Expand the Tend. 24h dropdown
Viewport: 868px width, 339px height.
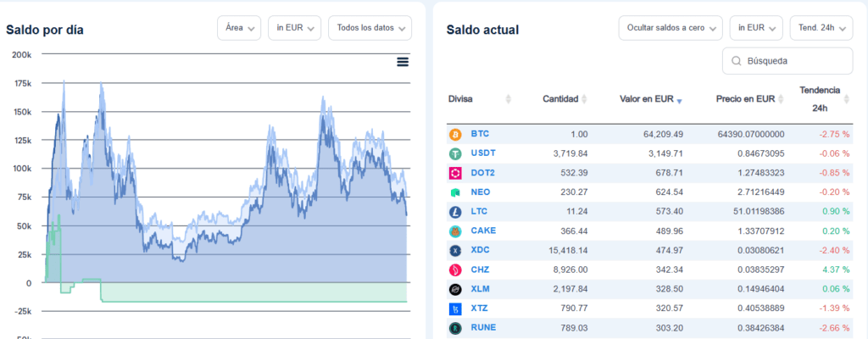pos(821,28)
